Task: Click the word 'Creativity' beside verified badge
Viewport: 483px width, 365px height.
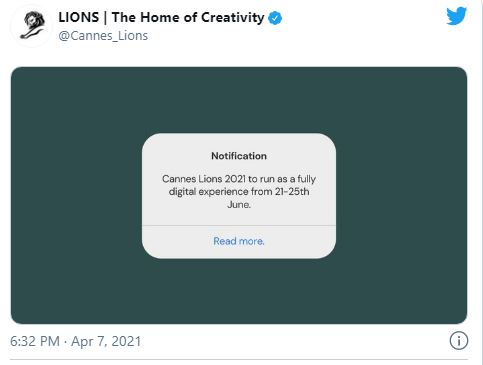Action: 232,18
